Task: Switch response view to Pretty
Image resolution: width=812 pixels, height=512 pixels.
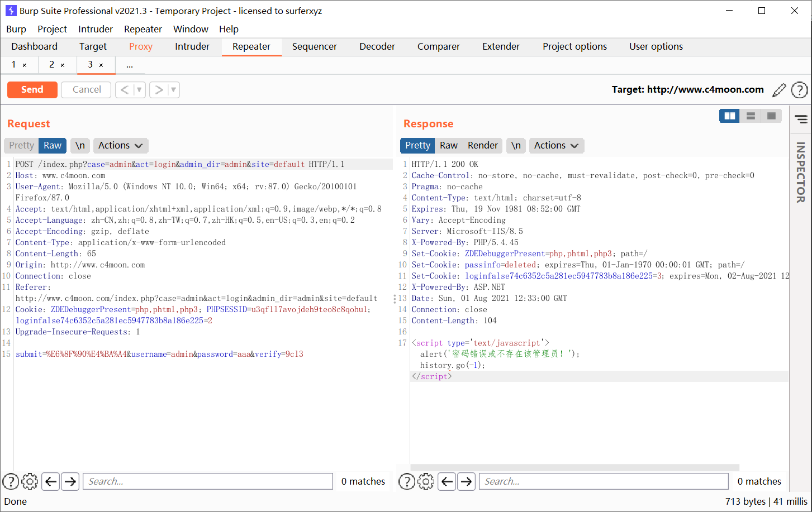Action: click(x=417, y=146)
